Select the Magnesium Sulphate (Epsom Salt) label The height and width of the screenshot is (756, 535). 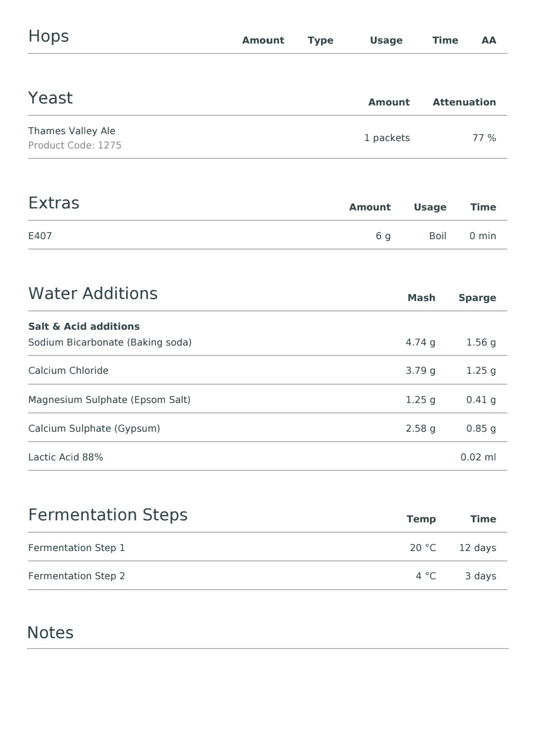click(109, 400)
